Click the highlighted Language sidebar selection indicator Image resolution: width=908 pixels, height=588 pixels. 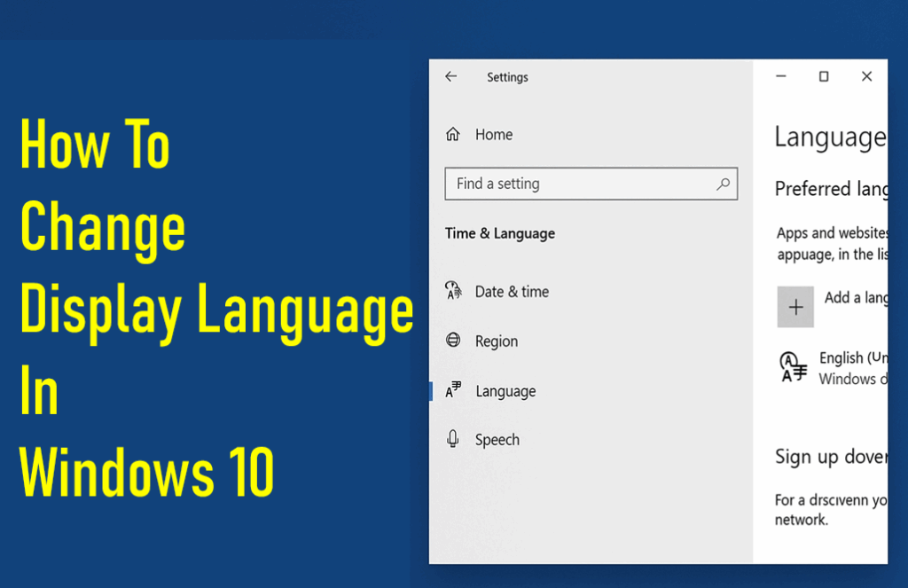pos(432,390)
